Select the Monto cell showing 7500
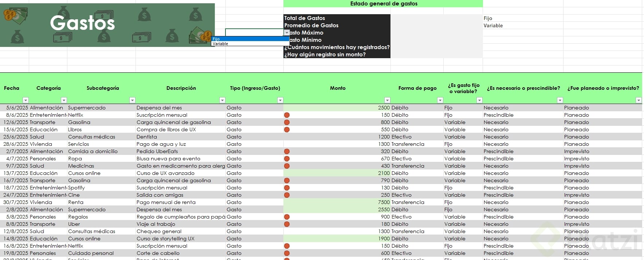 pos(337,202)
